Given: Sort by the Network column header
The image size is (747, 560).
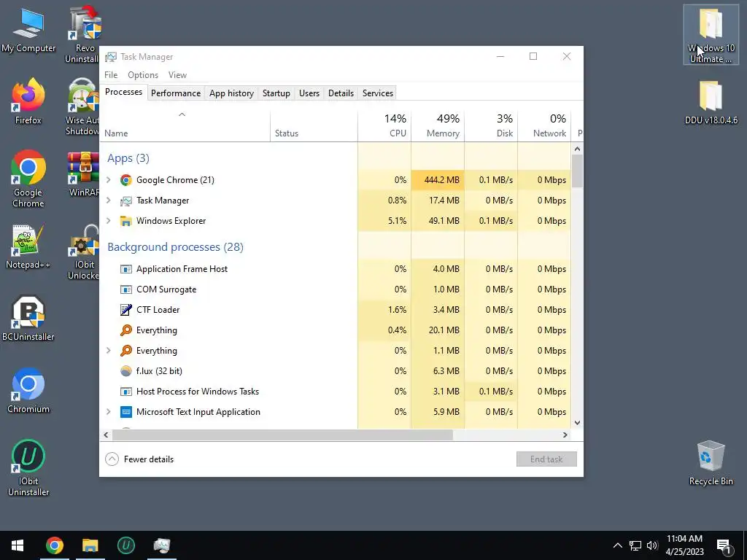Looking at the screenshot, I should [544, 126].
